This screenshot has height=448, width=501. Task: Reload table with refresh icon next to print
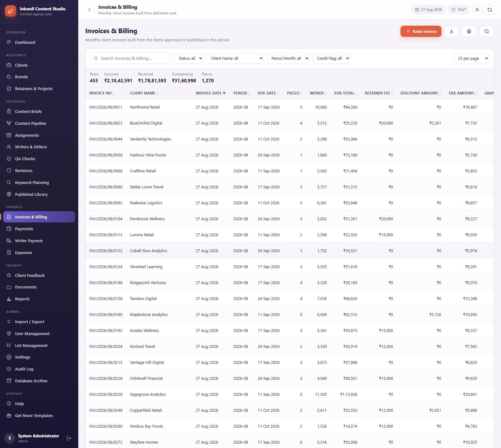(x=487, y=31)
